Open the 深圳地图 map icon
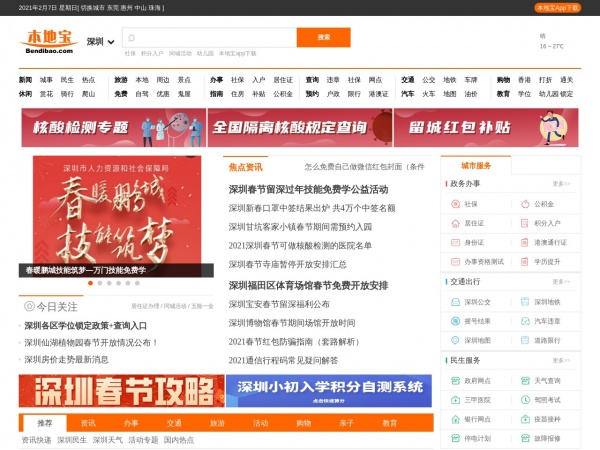Screen dimensions: 600x450 click(x=455, y=340)
